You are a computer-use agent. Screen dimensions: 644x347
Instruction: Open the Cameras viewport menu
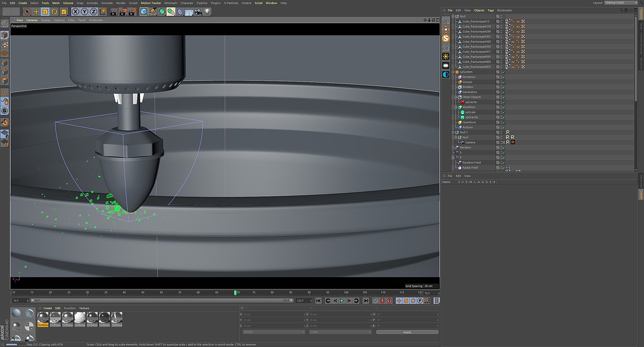32,20
